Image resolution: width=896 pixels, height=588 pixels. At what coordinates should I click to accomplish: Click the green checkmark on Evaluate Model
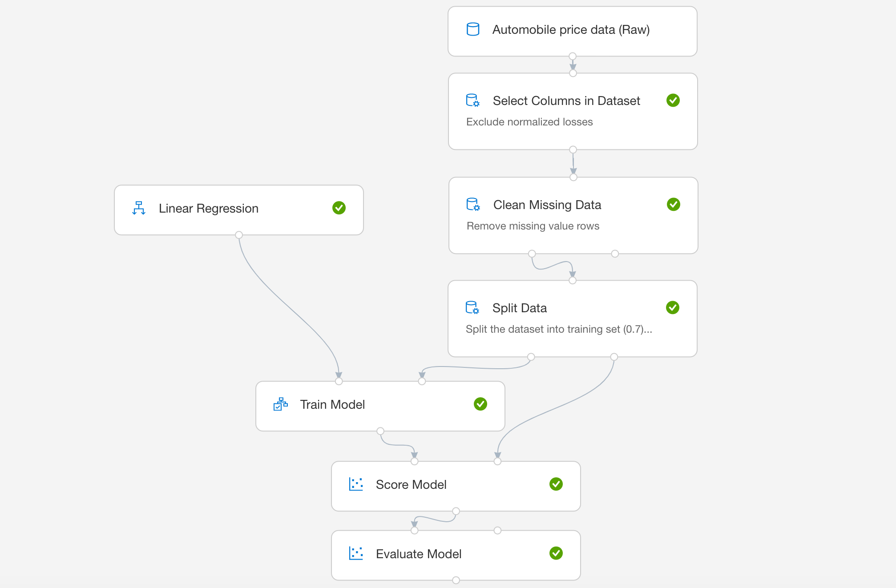(556, 553)
